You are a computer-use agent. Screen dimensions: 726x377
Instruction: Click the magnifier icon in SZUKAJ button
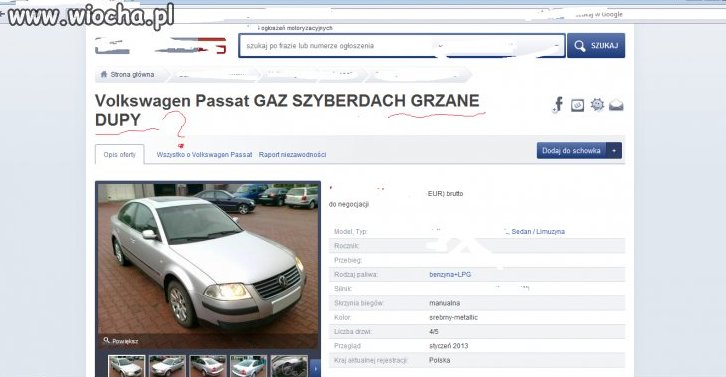[580, 46]
